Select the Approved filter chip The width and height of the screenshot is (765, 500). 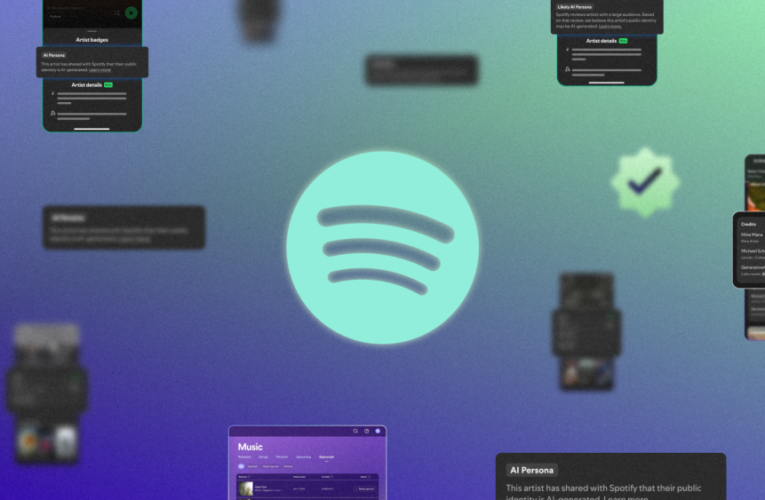pos(253,466)
